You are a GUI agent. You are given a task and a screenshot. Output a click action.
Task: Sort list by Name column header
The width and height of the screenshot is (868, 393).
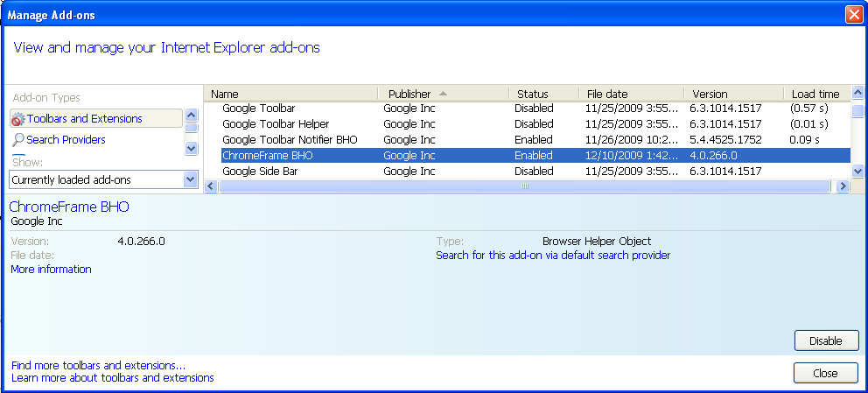tap(291, 94)
